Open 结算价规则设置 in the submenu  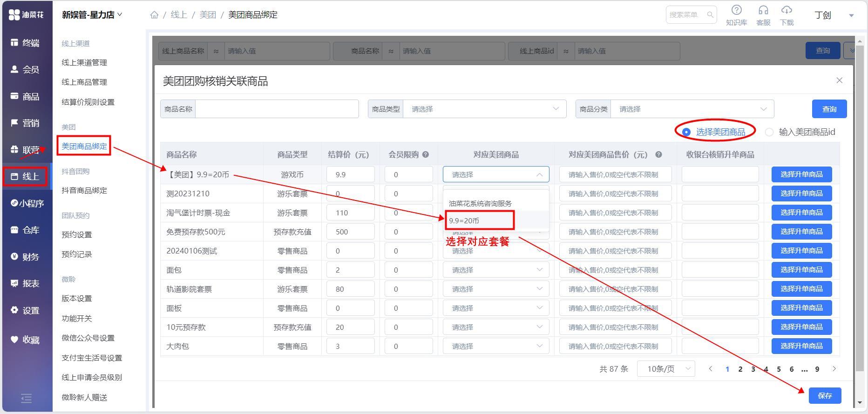tap(88, 102)
